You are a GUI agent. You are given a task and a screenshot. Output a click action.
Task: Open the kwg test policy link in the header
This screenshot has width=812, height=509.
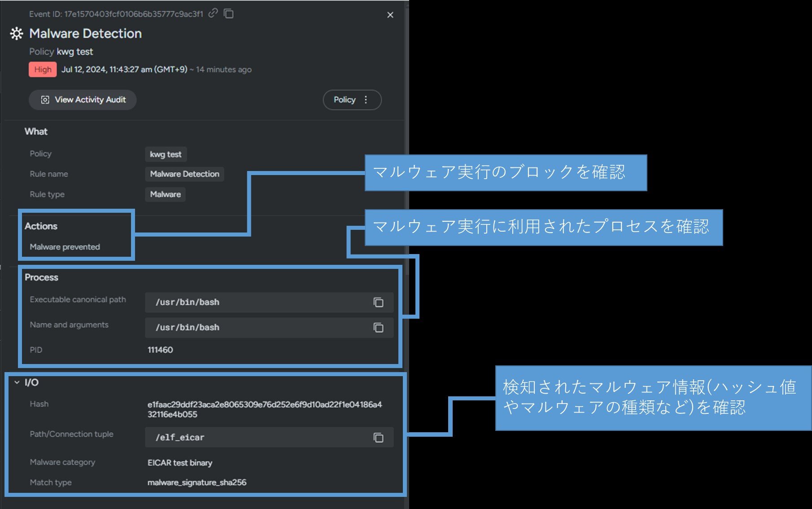74,52
